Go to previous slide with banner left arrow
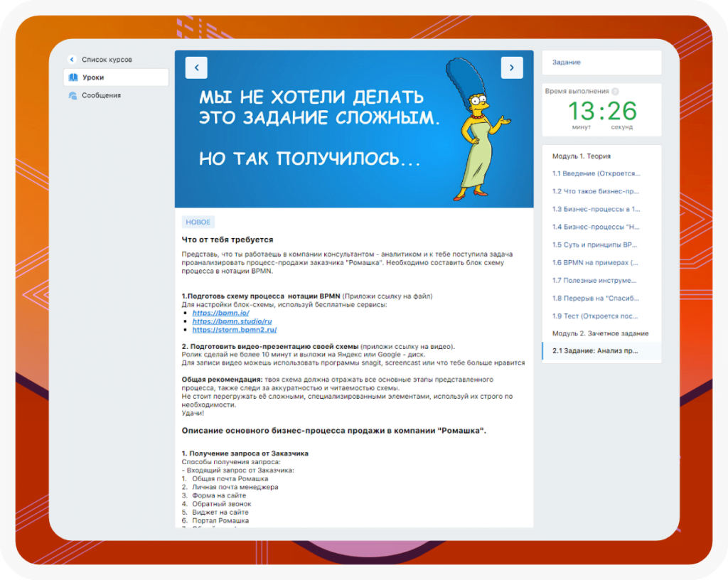728x580 pixels. click(196, 68)
